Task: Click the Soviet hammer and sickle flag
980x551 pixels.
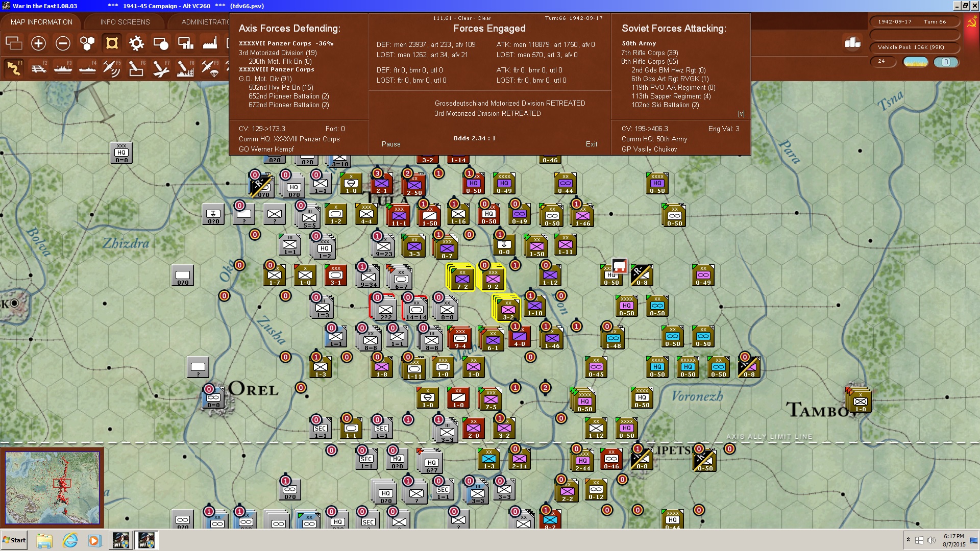Action: (x=971, y=23)
